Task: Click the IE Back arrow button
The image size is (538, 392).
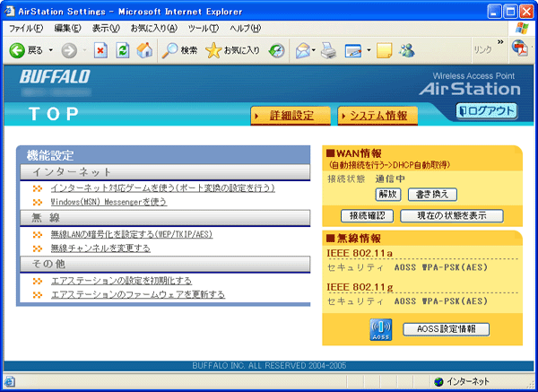Action: coord(17,50)
